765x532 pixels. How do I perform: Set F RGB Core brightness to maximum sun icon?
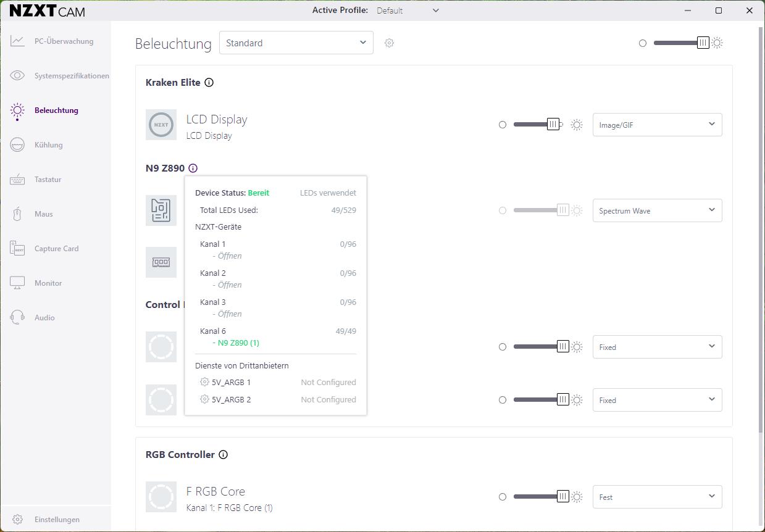[x=577, y=497]
